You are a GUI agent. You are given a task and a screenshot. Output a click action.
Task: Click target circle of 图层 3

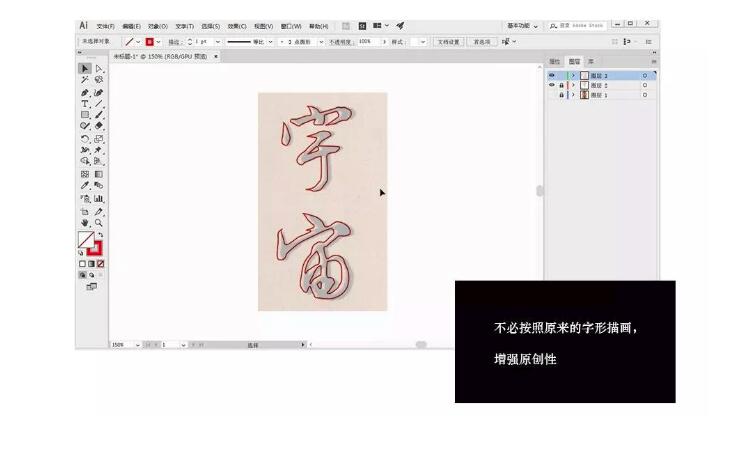pos(645,76)
